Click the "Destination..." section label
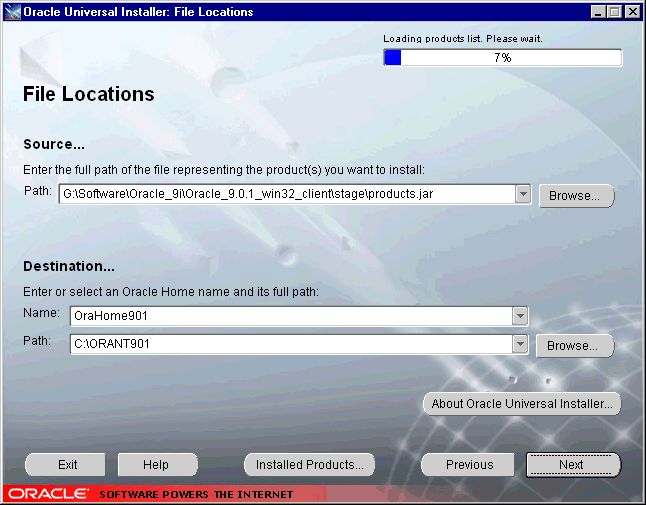 69,266
